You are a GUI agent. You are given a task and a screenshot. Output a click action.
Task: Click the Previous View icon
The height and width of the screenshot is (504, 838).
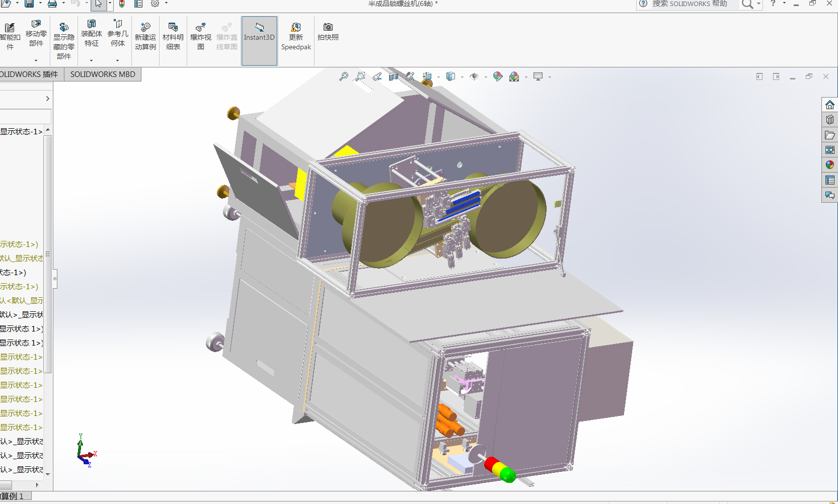pyautogui.click(x=377, y=76)
